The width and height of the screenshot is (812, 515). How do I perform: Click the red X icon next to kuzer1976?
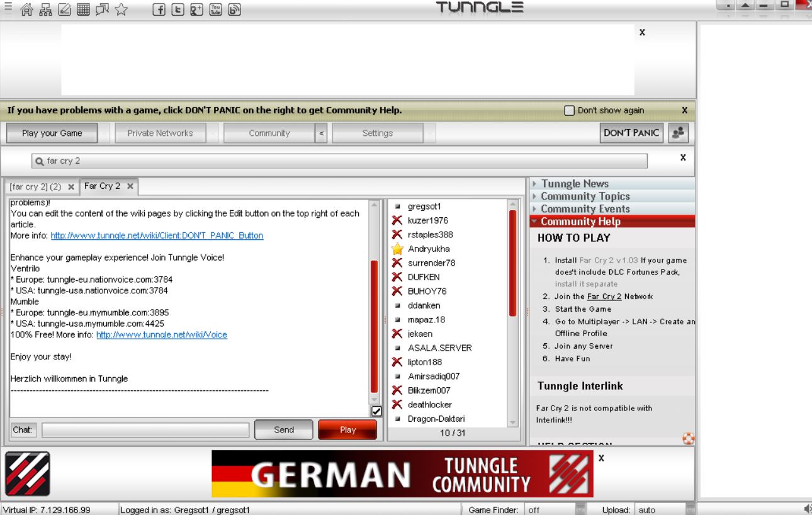tap(397, 220)
